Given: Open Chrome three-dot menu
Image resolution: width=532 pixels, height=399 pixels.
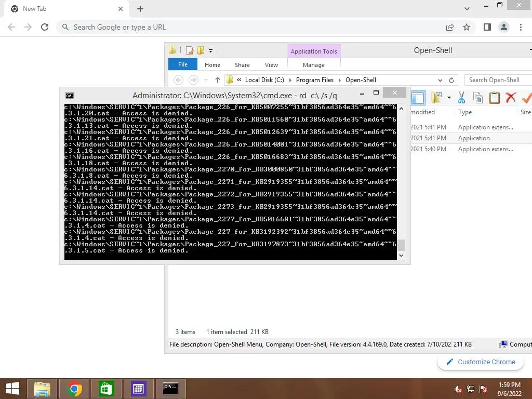Looking at the screenshot, I should (521, 27).
